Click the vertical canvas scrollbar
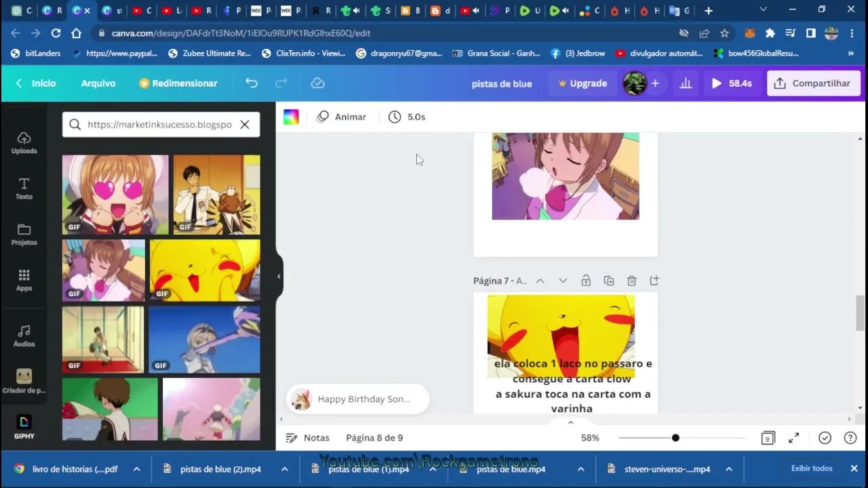 [x=861, y=312]
